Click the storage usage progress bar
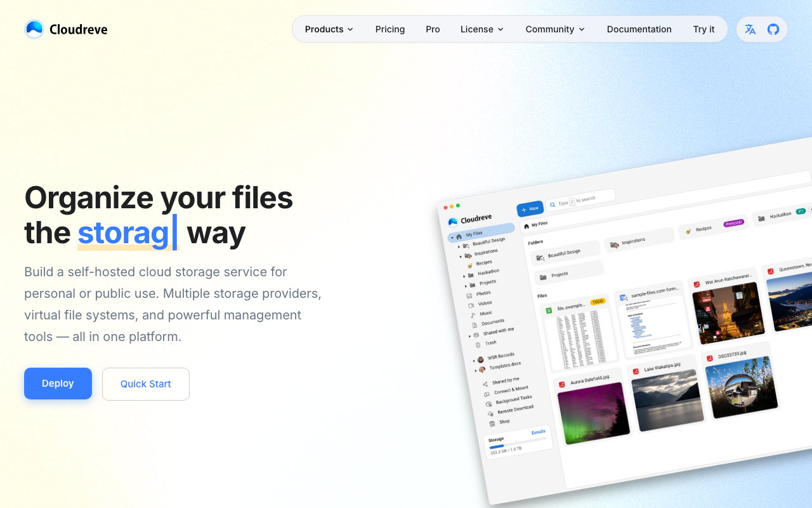The image size is (812, 508). point(518,443)
